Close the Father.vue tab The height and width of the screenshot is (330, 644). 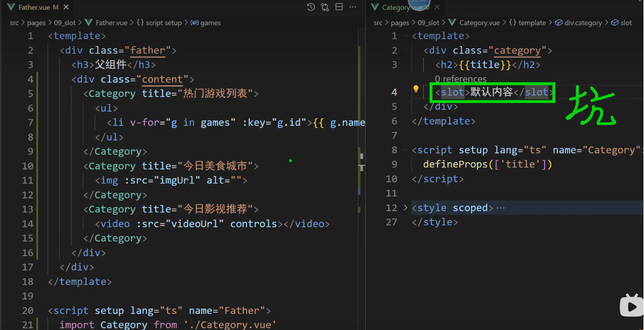coord(66,7)
